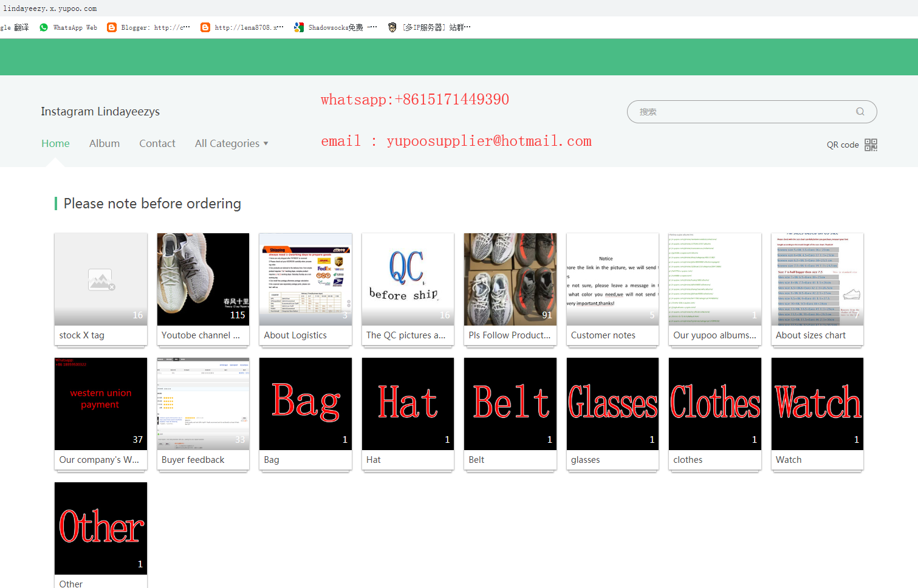This screenshot has height=588, width=918.
Task: Open the Our yupoo albums thumbnail
Action: (715, 279)
